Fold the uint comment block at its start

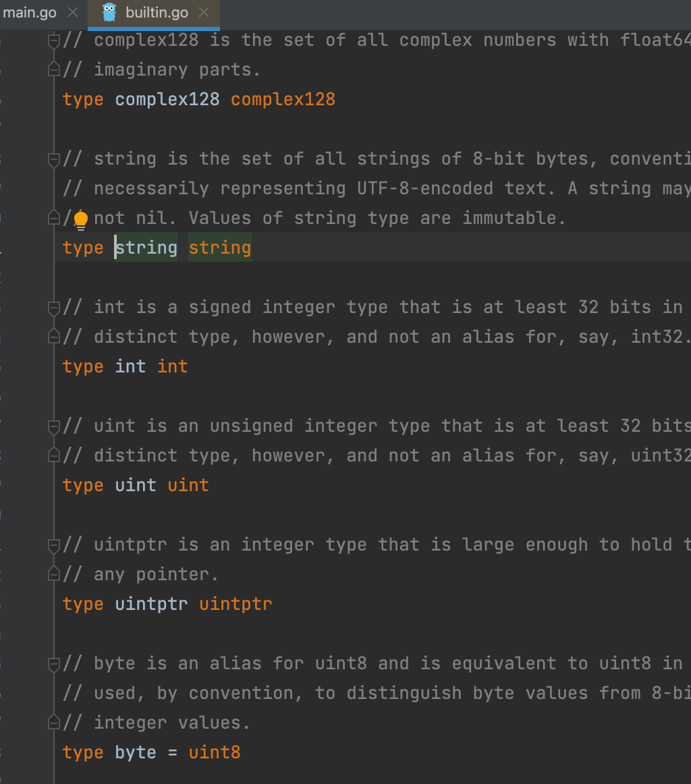point(55,426)
